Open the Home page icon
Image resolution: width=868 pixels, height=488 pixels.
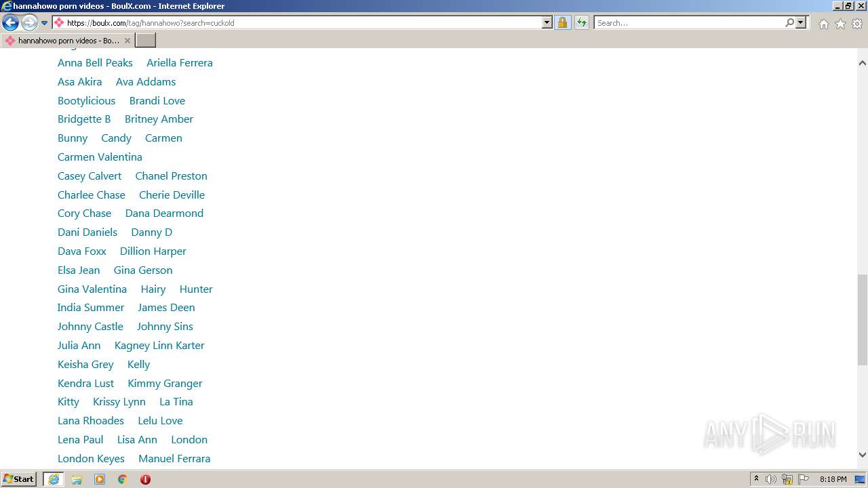coord(823,24)
